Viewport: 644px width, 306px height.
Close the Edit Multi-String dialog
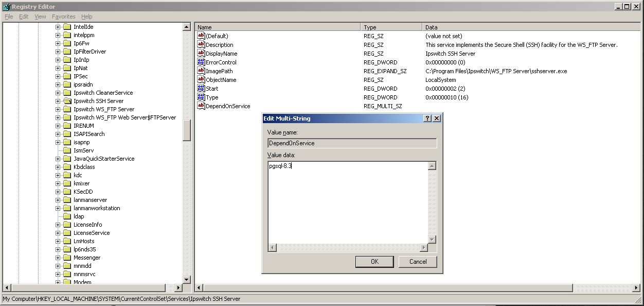436,118
